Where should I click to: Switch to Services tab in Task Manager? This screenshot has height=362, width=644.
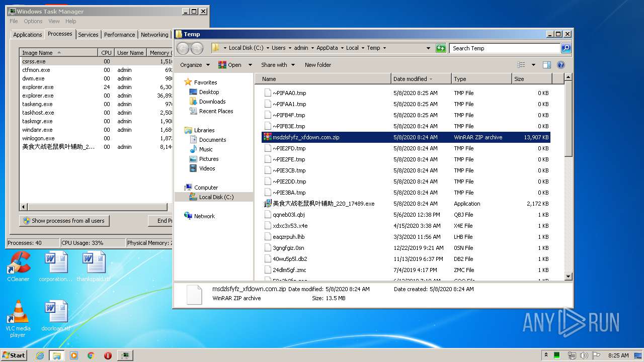pyautogui.click(x=88, y=35)
